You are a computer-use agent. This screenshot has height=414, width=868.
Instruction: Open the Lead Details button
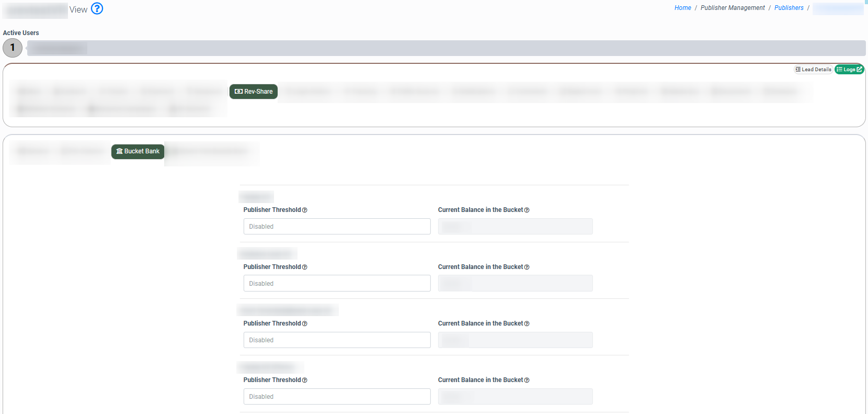(813, 70)
